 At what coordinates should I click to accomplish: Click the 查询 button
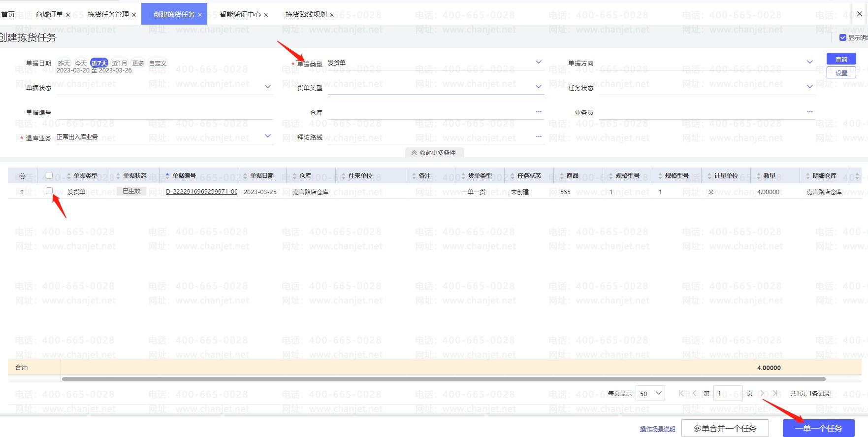click(841, 59)
